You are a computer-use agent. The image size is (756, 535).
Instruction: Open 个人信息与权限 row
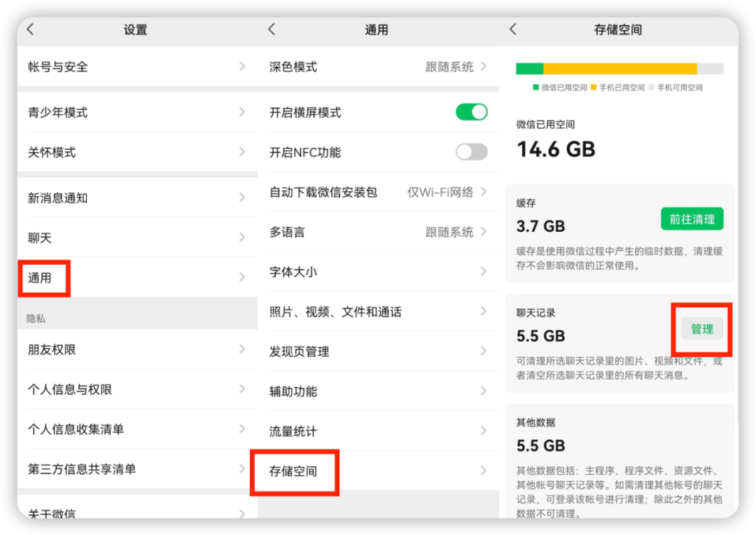point(137,389)
